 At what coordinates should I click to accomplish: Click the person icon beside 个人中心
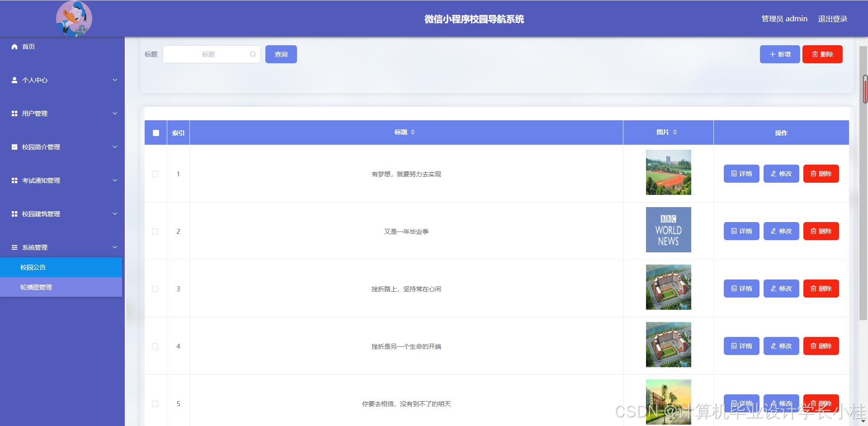coord(14,80)
